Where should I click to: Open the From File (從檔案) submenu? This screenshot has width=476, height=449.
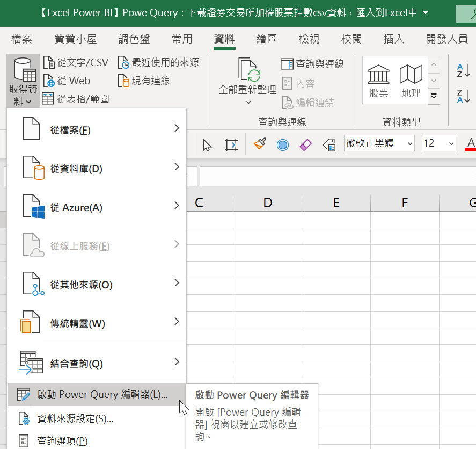pyautogui.click(x=97, y=129)
